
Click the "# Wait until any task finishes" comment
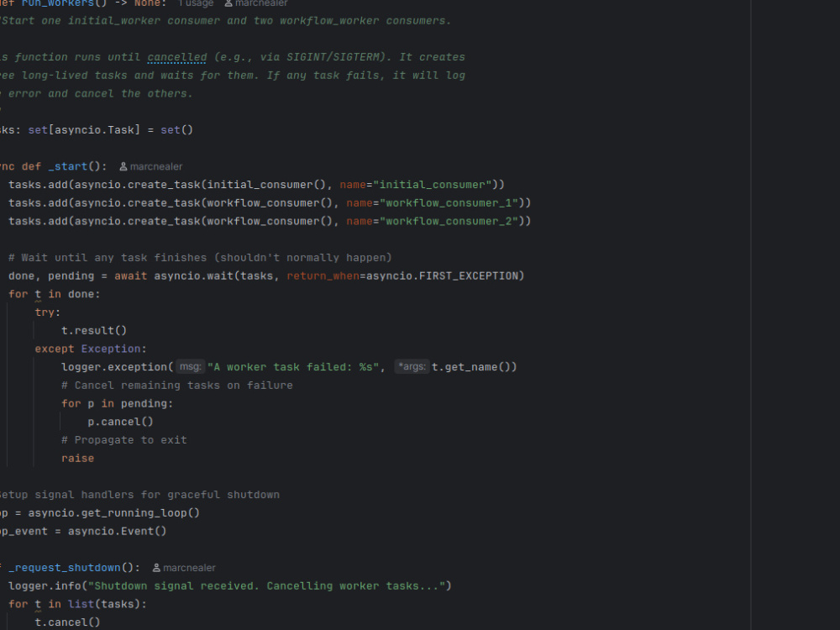tap(200, 258)
